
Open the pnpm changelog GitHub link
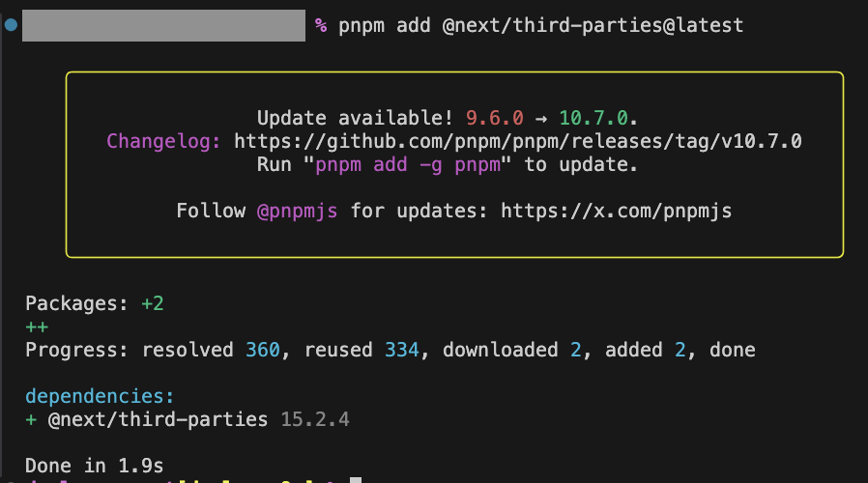[517, 142]
